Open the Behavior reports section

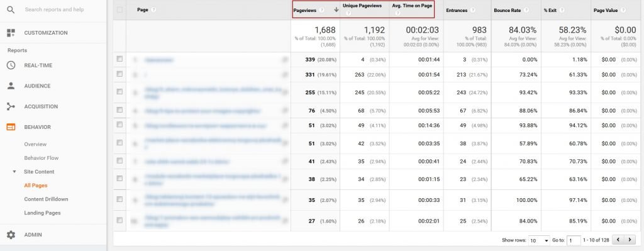point(37,127)
